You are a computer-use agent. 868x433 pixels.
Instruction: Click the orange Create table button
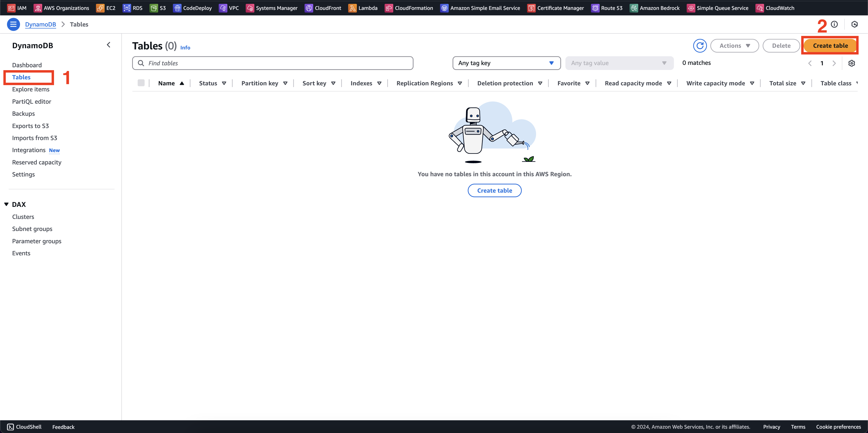pyautogui.click(x=830, y=46)
